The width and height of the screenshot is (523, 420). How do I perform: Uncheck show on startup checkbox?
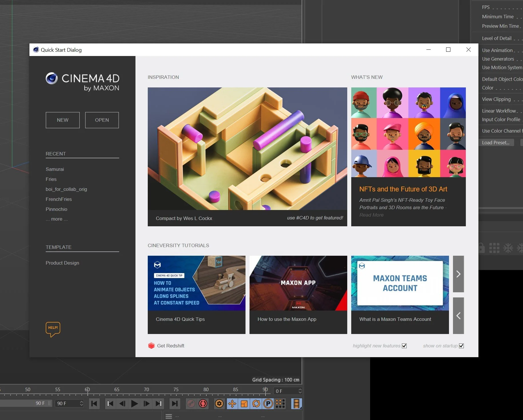[461, 346]
